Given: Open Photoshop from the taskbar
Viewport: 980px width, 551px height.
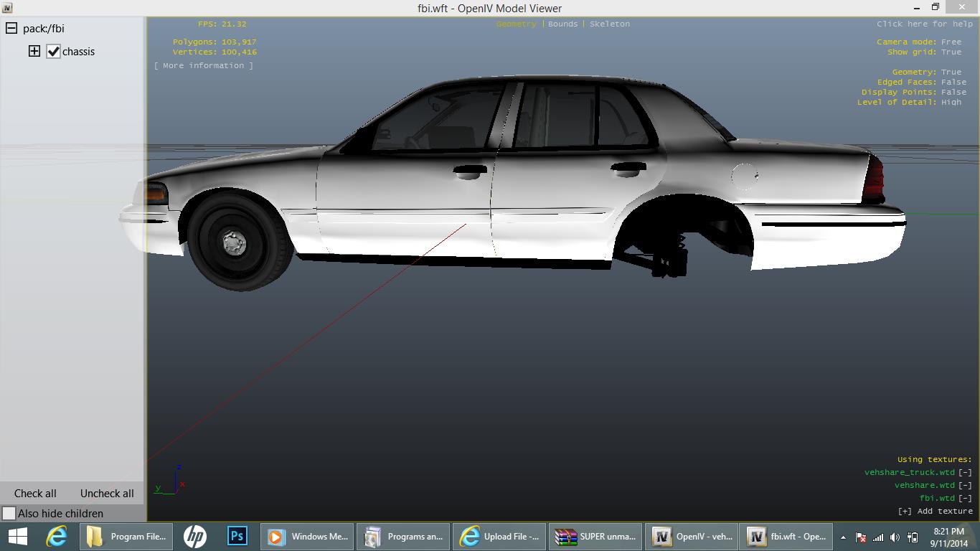Looking at the screenshot, I should tap(237, 537).
